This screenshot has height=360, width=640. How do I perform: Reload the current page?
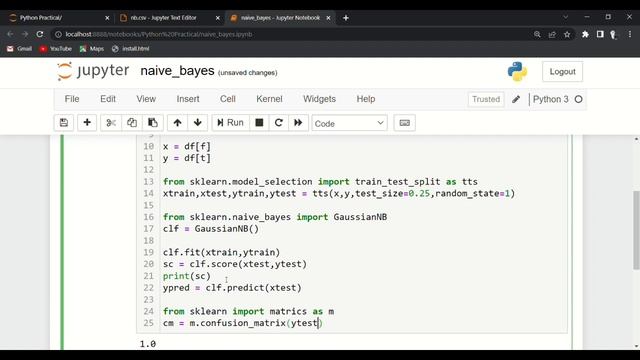(40, 34)
